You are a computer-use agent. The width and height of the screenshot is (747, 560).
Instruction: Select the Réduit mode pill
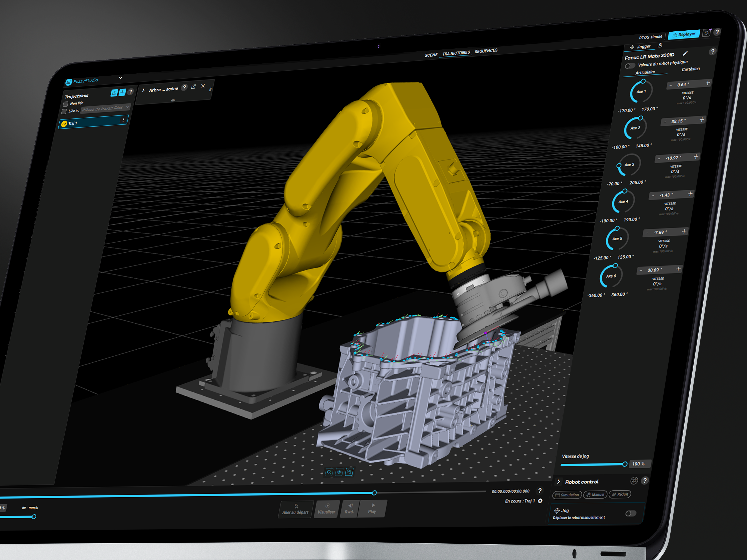620,494
